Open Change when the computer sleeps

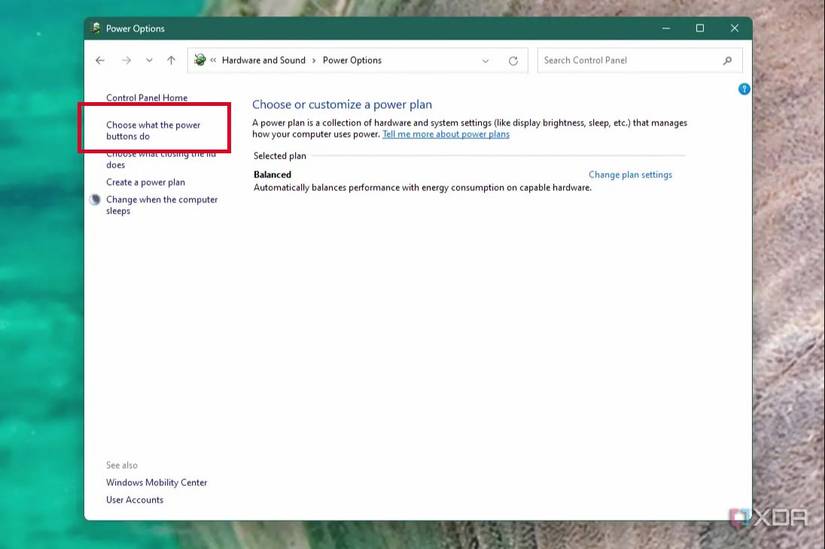pos(162,205)
